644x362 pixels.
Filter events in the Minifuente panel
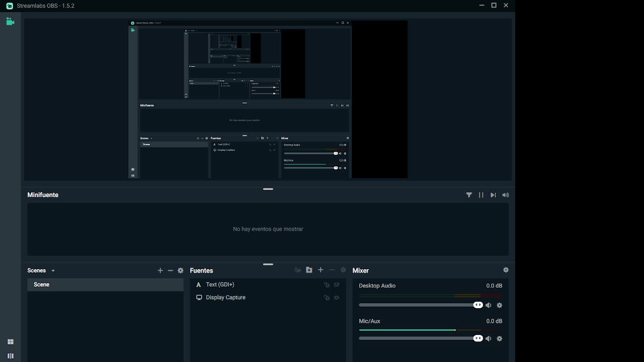(469, 195)
